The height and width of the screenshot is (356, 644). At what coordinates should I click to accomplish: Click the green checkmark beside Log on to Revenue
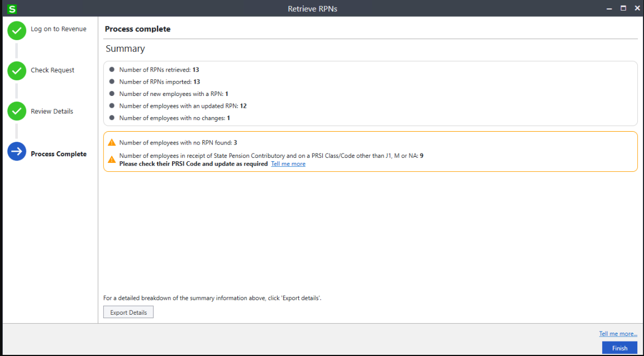click(x=17, y=30)
